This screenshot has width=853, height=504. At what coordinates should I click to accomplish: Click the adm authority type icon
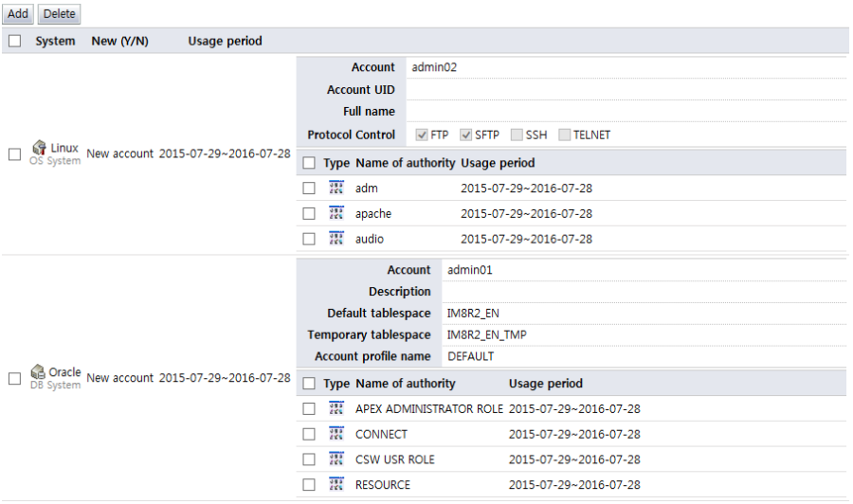336,188
